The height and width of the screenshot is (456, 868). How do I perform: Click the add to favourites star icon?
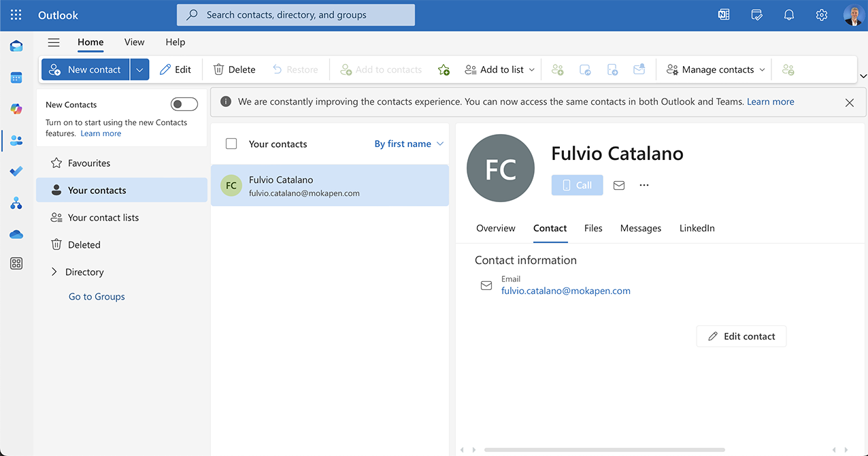pyautogui.click(x=444, y=69)
